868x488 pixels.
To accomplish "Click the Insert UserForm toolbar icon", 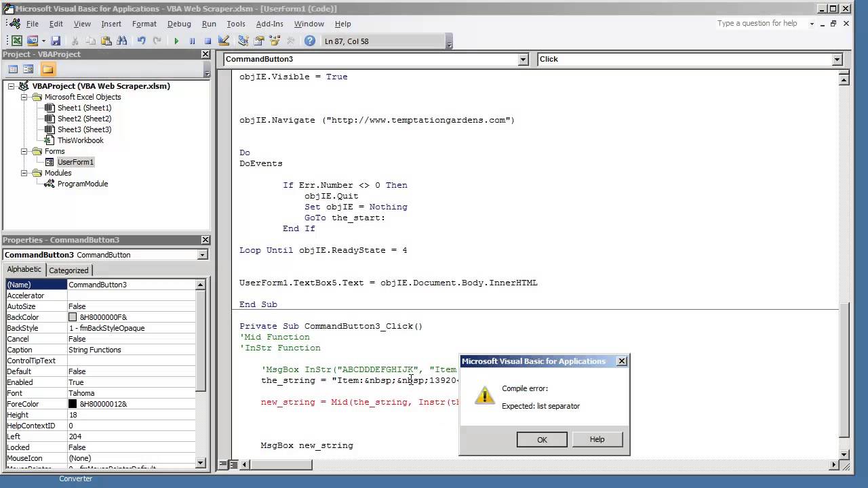I will click(x=32, y=41).
